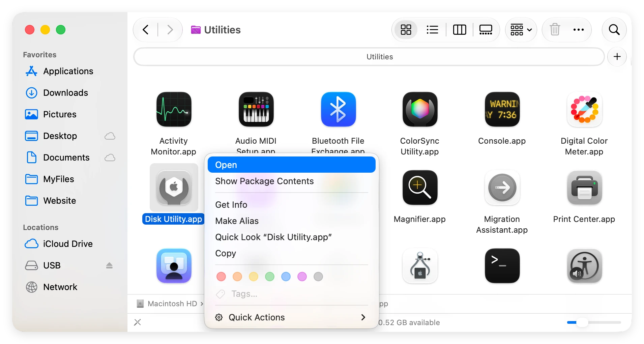Select the Audio MIDI Setup app icon

(x=256, y=109)
